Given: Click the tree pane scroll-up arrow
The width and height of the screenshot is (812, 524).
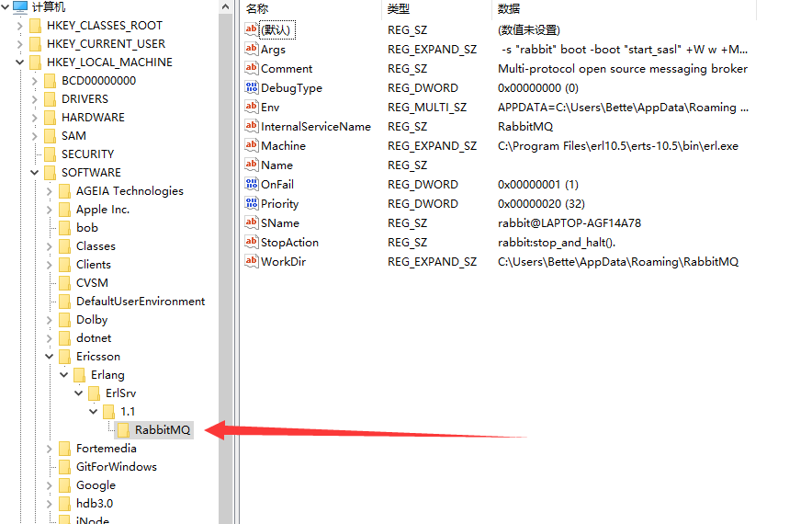Looking at the screenshot, I should click(x=225, y=6).
